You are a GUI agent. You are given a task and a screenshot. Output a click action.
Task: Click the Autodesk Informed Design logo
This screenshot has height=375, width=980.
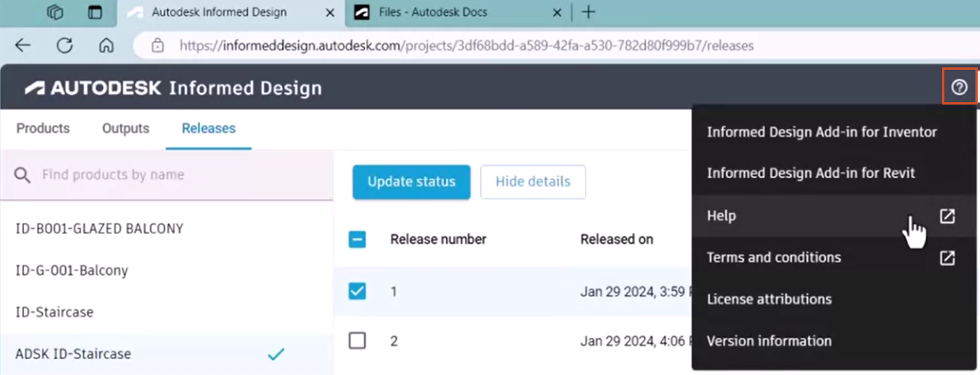pos(173,88)
